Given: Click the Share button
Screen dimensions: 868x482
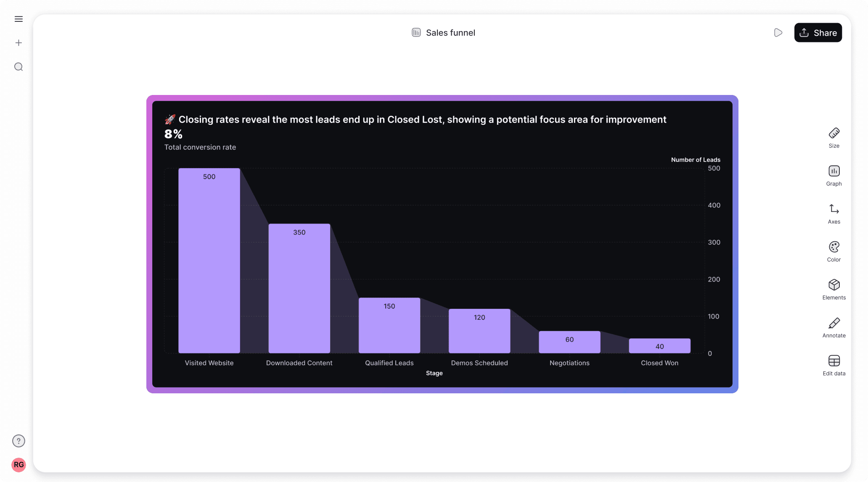Looking at the screenshot, I should [818, 32].
